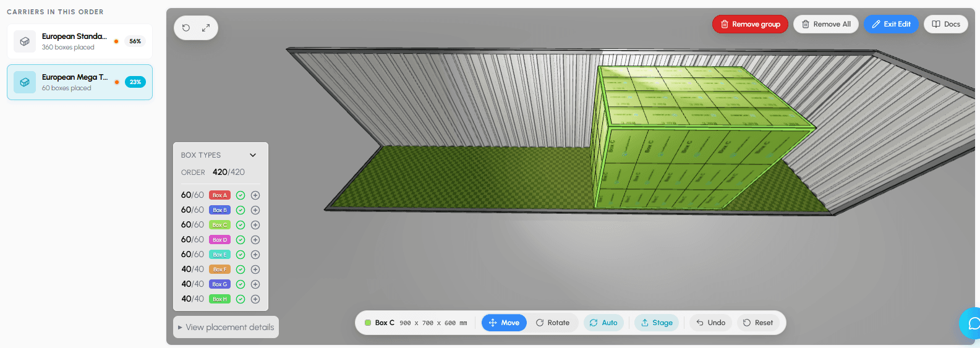Click the Box B blue color tag

point(219,210)
